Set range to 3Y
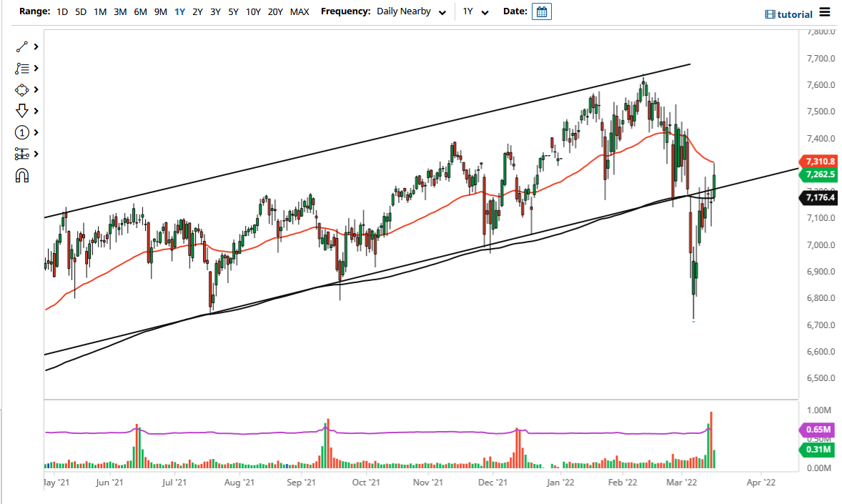 pyautogui.click(x=215, y=12)
